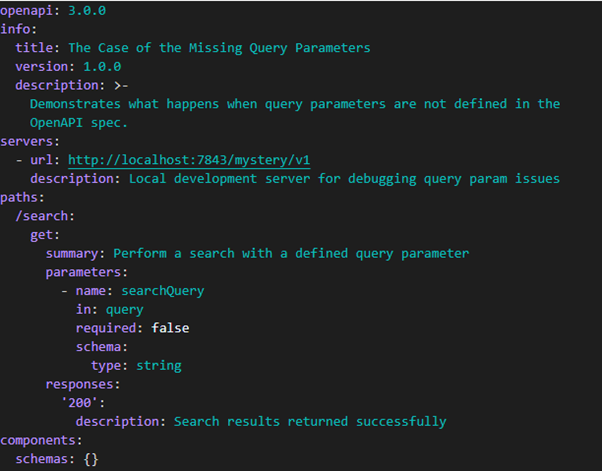Place cursor on the info key
This screenshot has height=471, width=602.
point(15,29)
